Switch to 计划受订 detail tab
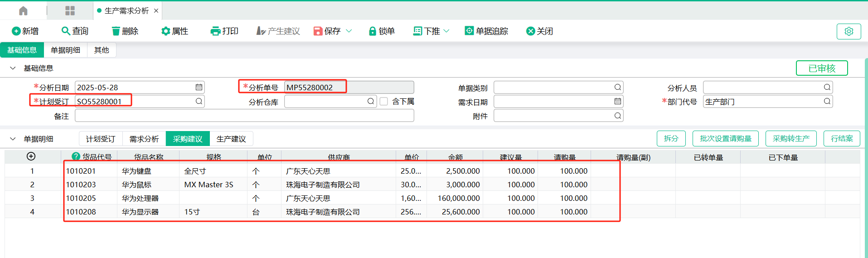Viewport: 868px width, 258px height. point(101,139)
